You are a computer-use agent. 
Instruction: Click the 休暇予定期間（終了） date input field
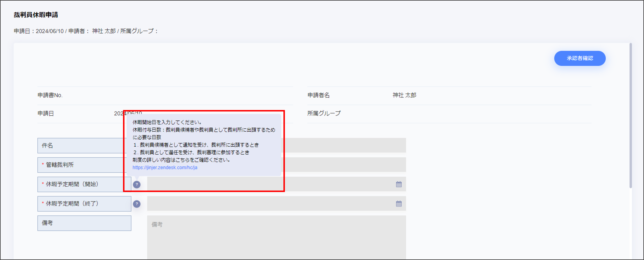(277, 203)
